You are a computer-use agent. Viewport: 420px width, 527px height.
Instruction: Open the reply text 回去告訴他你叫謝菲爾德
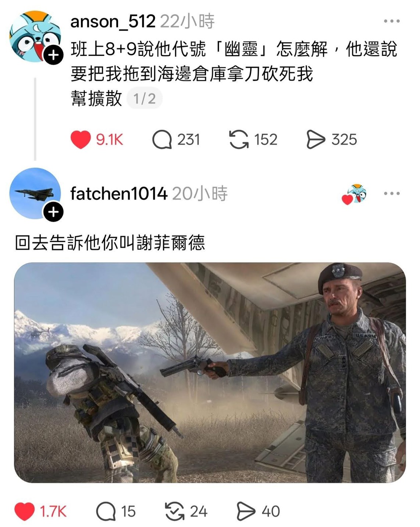pyautogui.click(x=110, y=243)
